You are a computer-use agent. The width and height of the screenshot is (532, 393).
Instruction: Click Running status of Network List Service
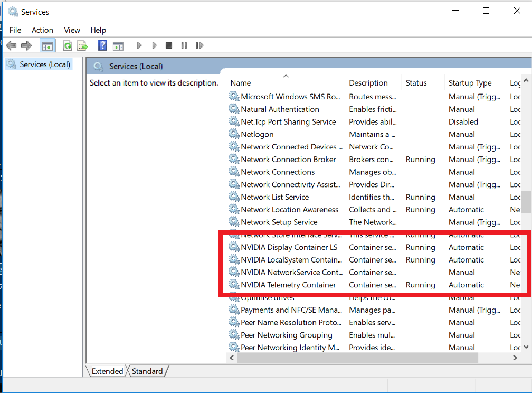tap(420, 197)
